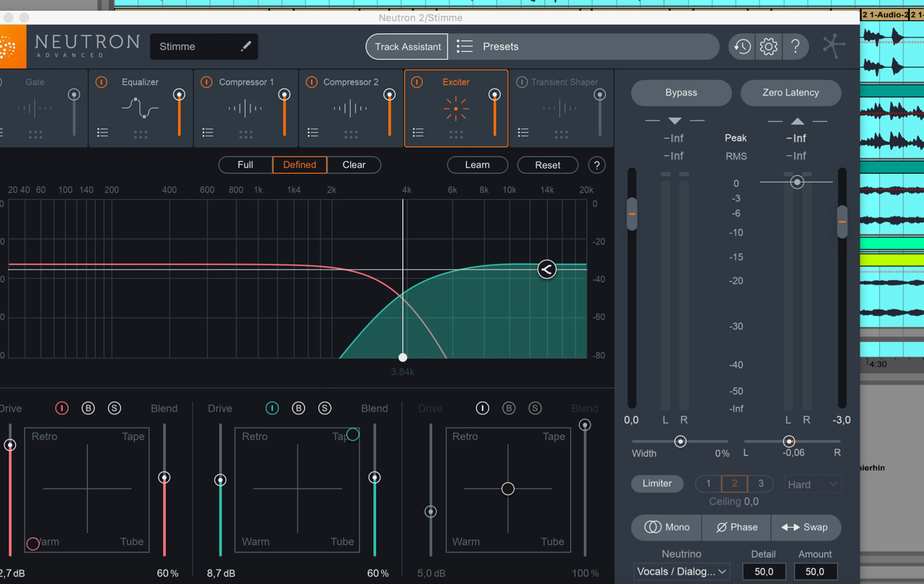Toggle Compressor 1 power button
Viewport: 924px width, 584px height.
coord(206,82)
